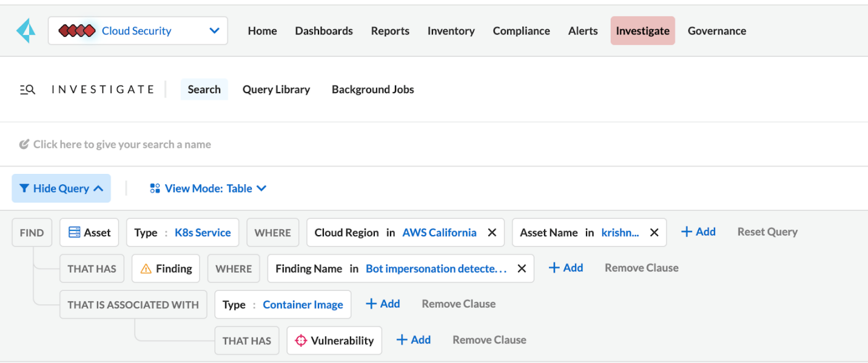The height and width of the screenshot is (363, 868).
Task: Click the pencil icon to name the search
Action: (x=25, y=144)
